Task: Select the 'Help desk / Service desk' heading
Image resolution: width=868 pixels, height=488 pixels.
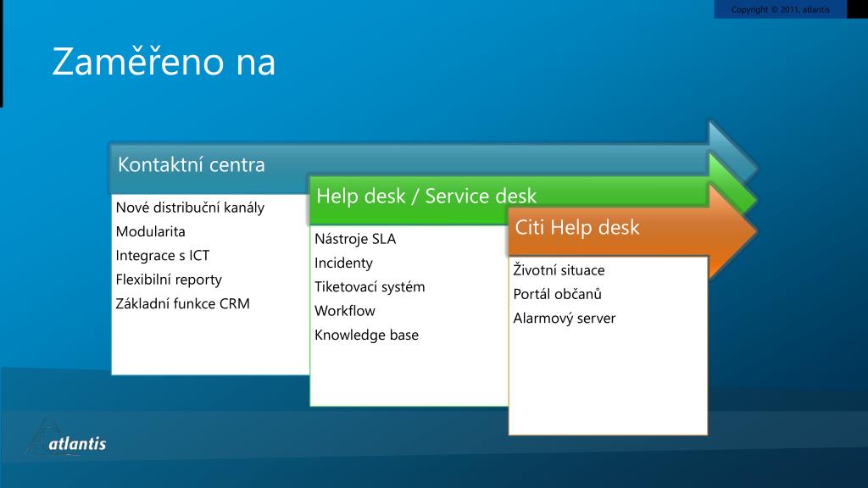Action: click(426, 196)
